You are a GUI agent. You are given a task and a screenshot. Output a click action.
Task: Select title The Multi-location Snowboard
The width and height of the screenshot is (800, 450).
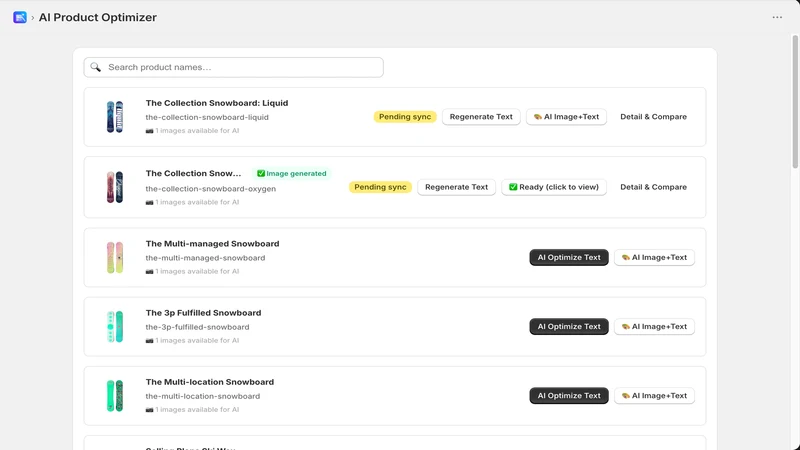coord(210,382)
